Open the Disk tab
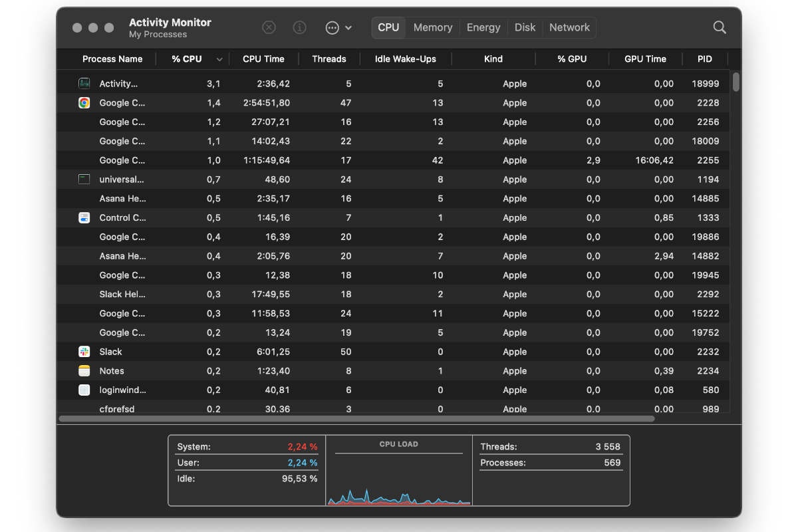Screen dimensions: 798x532 [525, 27]
